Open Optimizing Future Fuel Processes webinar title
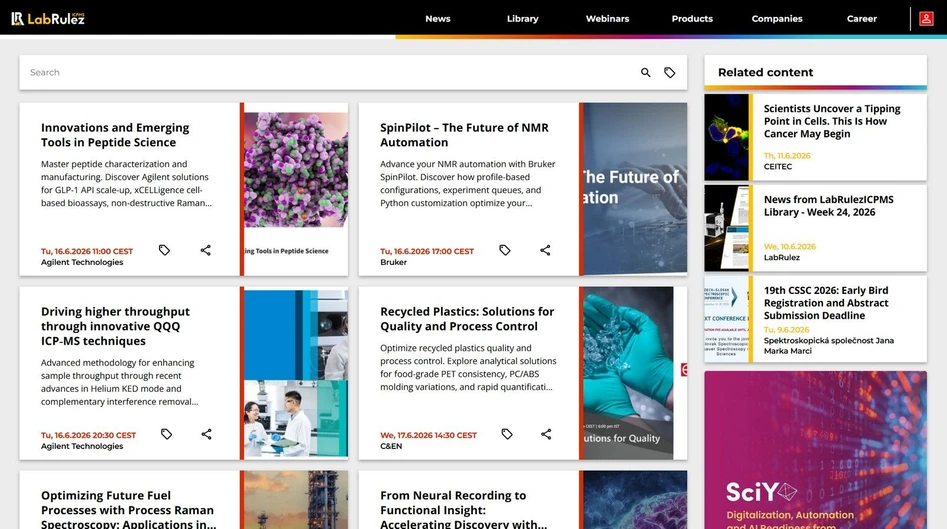947x529 pixels. 129,510
